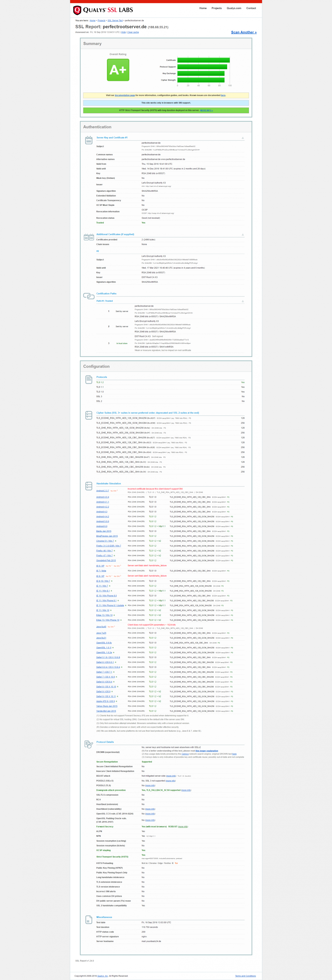The image size is (332, 980).
Task: Click the download icon for Path #1 Trusted
Action: tap(243, 301)
